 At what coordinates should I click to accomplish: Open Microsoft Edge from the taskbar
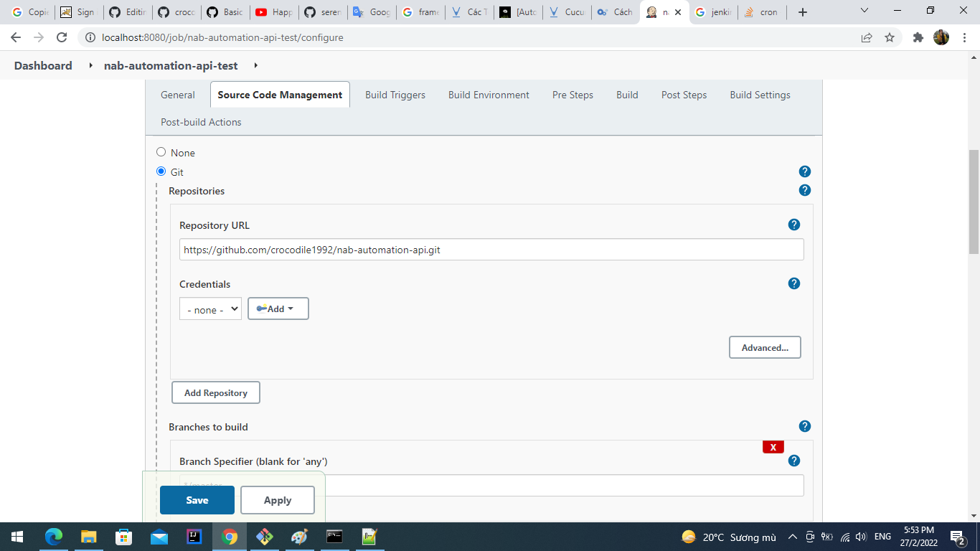point(54,537)
